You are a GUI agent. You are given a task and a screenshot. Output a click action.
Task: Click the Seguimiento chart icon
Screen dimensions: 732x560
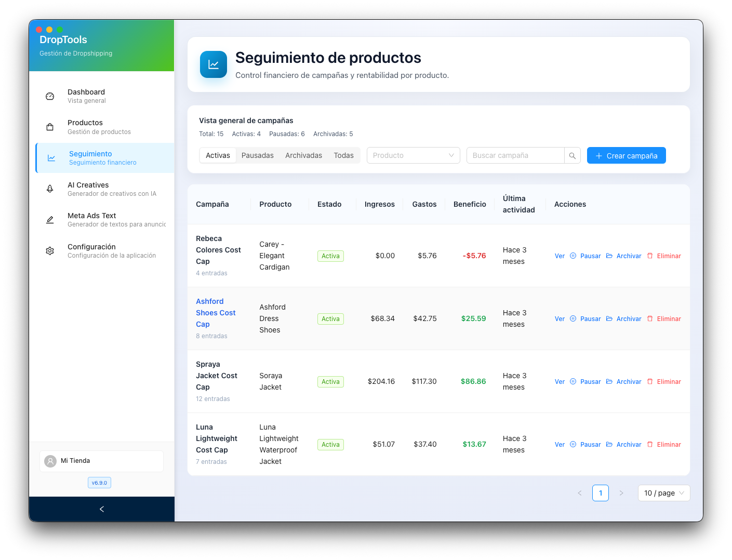(x=50, y=157)
